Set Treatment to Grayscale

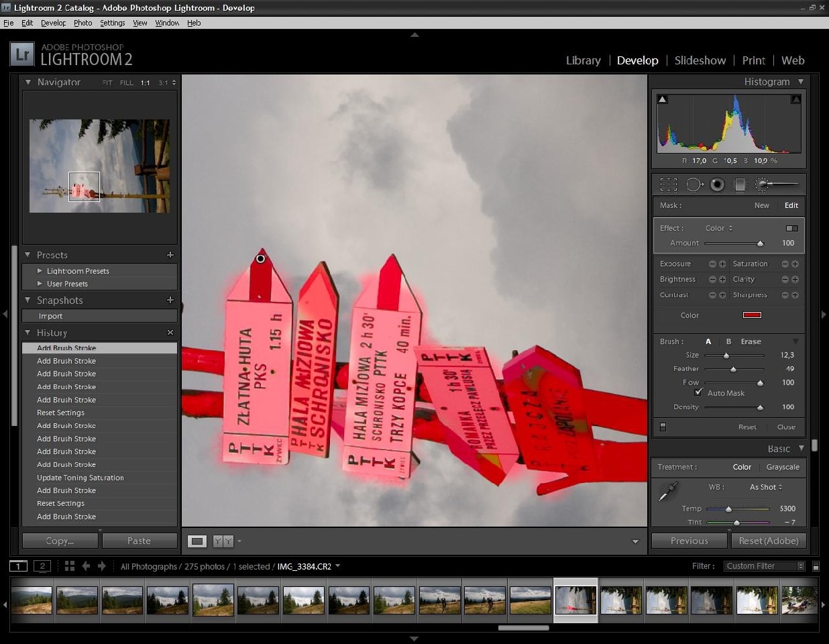point(783,467)
